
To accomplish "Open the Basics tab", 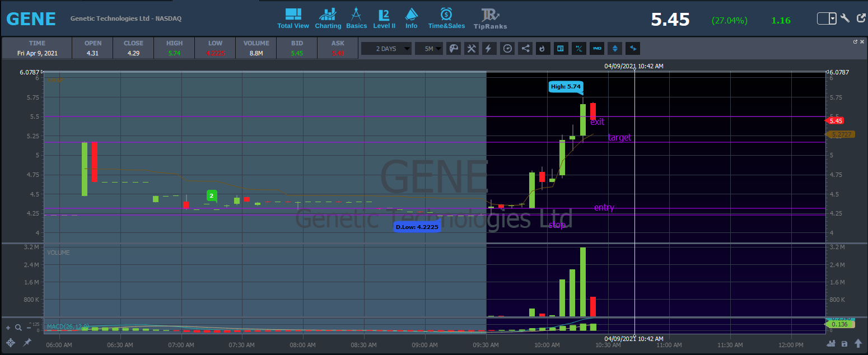I will click(356, 18).
